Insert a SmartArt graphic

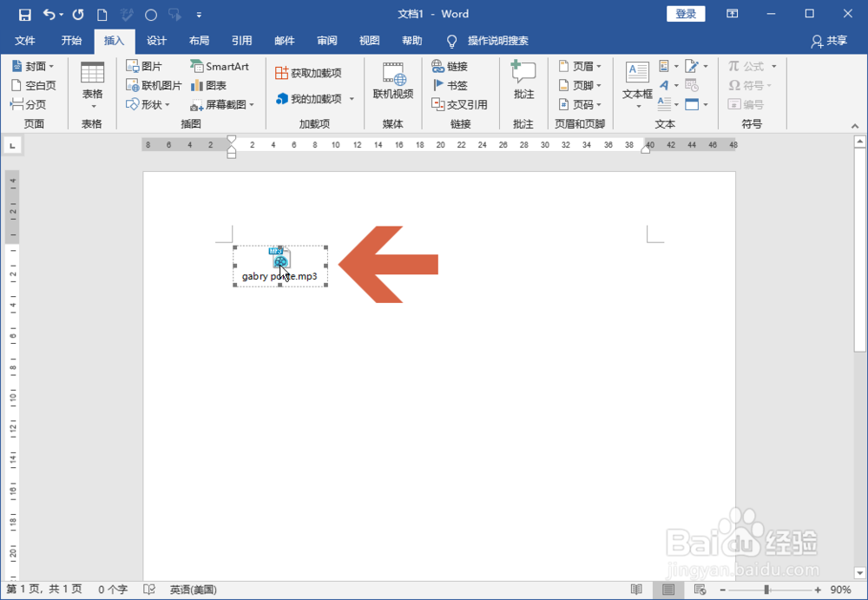pyautogui.click(x=220, y=66)
